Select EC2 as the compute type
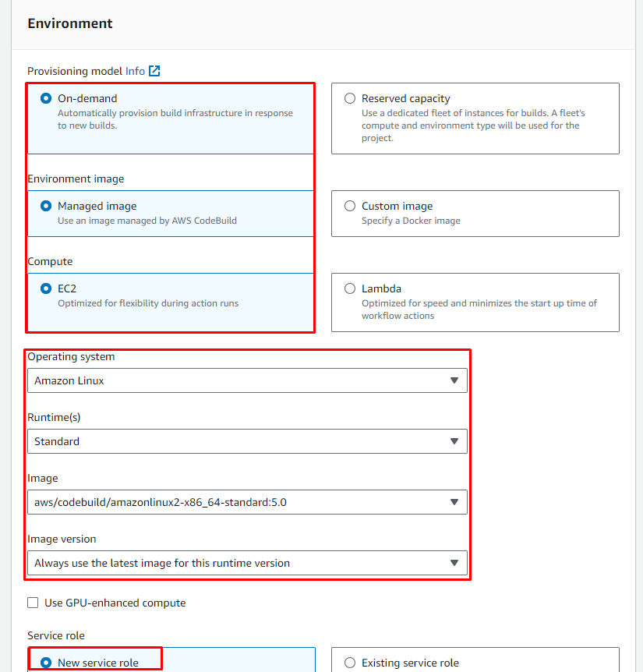Screen dimensions: 643x672 tap(46, 288)
